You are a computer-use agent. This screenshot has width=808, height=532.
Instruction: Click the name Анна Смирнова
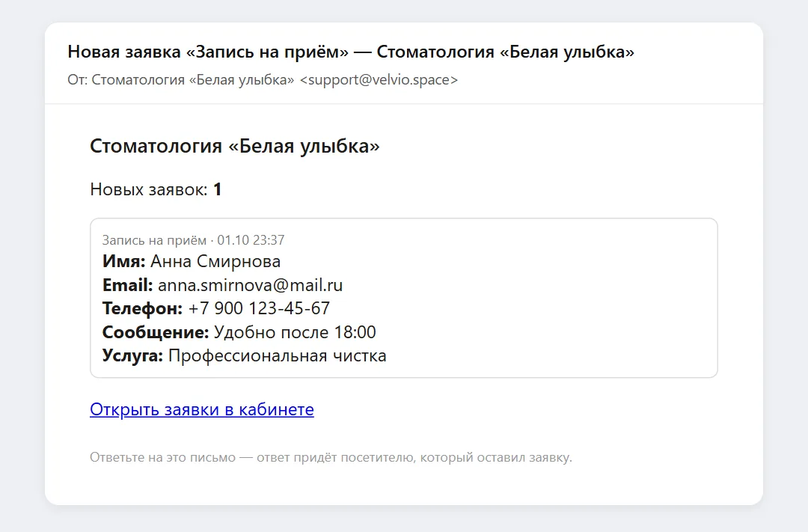tap(215, 261)
